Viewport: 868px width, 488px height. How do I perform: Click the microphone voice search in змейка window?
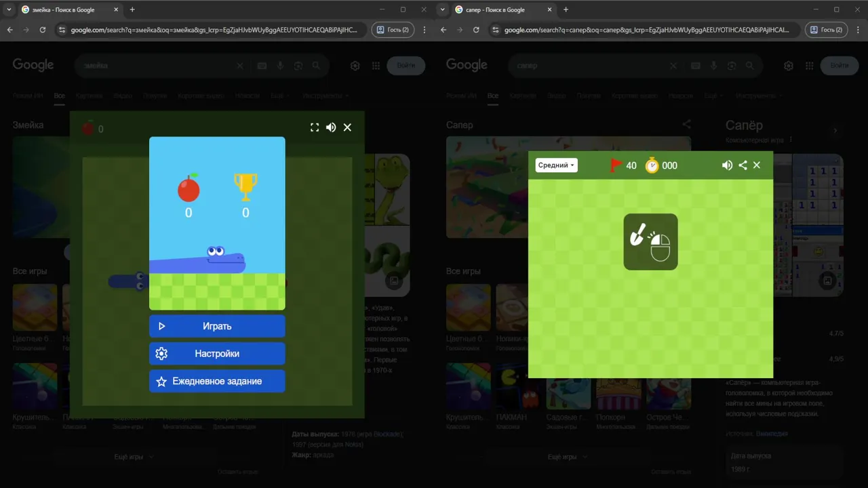(280, 66)
